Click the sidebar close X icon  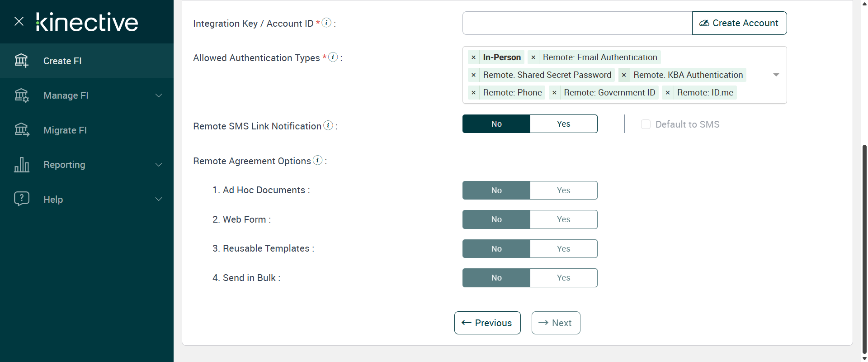[x=19, y=21]
